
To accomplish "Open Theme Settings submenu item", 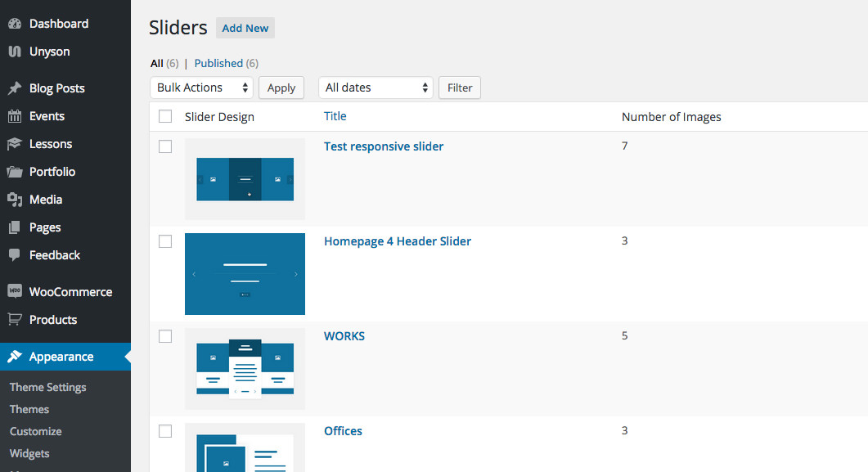I will tap(47, 388).
